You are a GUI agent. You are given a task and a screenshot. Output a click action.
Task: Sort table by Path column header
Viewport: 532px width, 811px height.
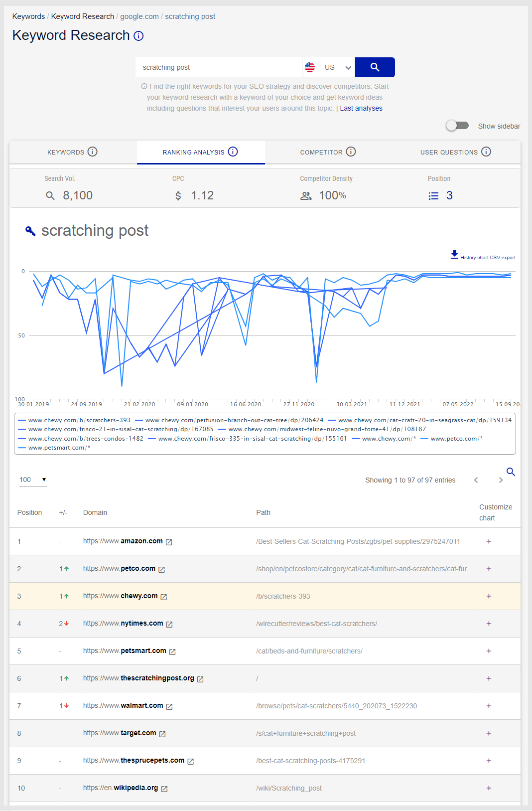264,512
